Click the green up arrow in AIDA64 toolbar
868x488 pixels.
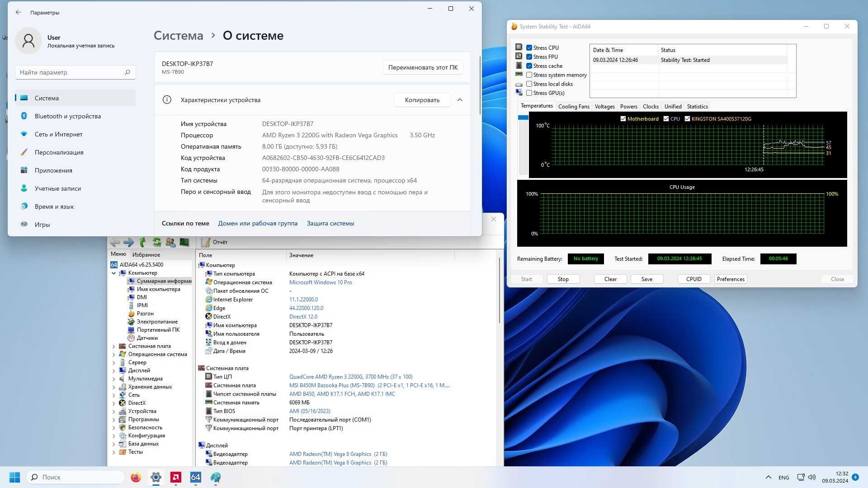coord(142,242)
